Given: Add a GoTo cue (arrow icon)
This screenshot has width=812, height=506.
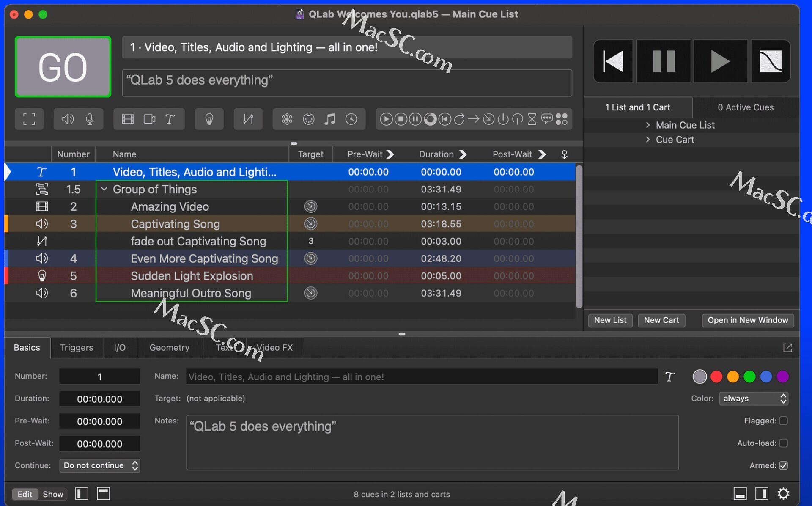Looking at the screenshot, I should pos(474,119).
